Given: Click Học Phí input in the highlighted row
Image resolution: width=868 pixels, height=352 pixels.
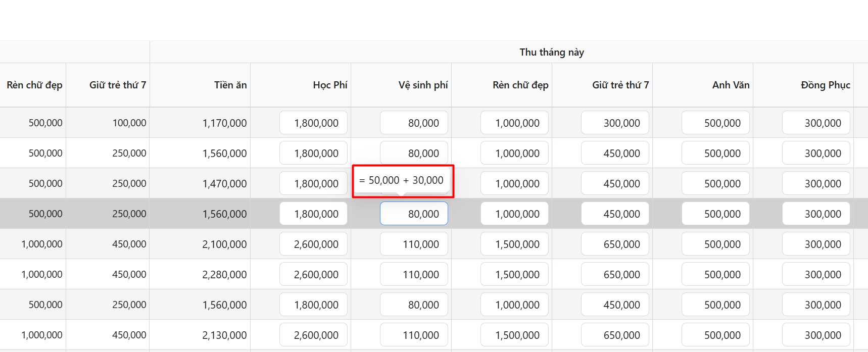Looking at the screenshot, I should 313,214.
